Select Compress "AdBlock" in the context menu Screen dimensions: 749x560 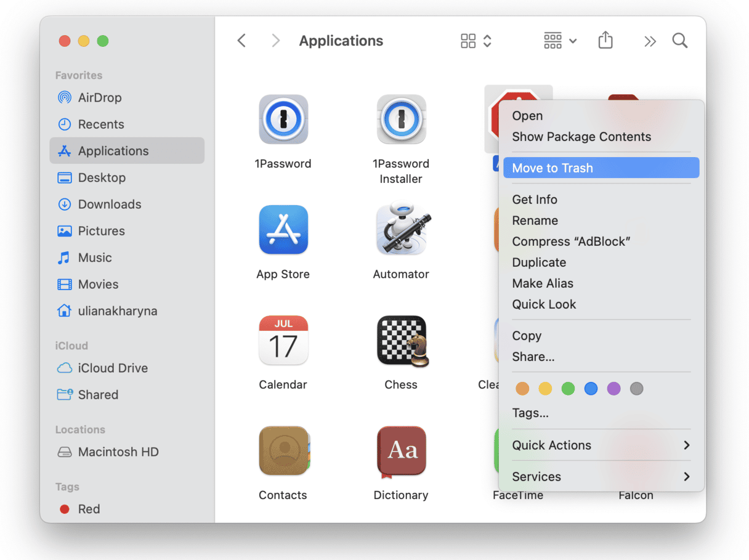571,241
